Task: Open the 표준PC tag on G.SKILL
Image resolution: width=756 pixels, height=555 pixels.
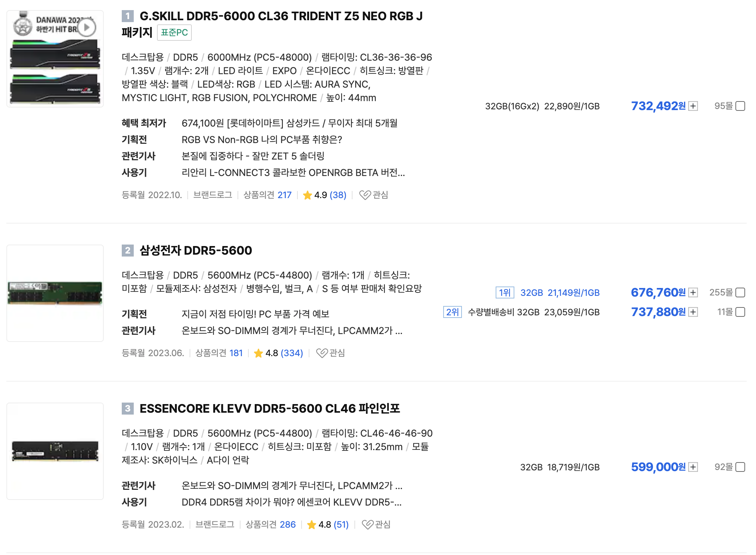Action: (x=174, y=33)
